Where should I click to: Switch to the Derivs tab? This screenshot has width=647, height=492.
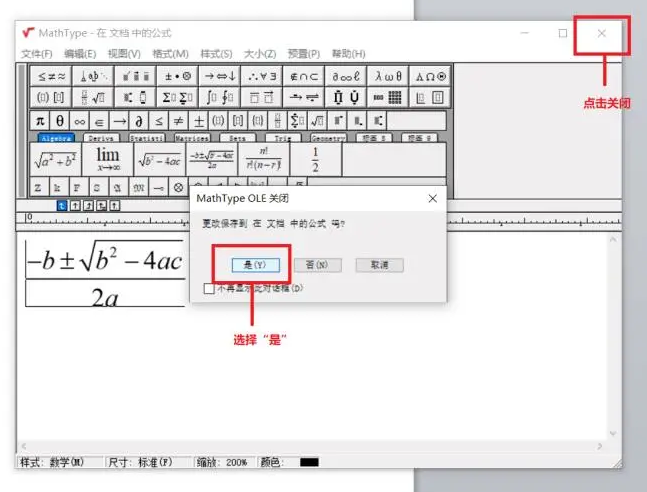(101, 138)
